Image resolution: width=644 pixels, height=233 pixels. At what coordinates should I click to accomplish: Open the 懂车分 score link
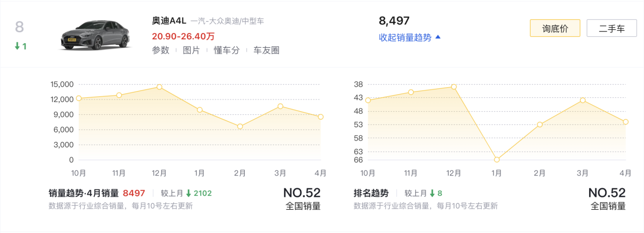click(x=227, y=50)
